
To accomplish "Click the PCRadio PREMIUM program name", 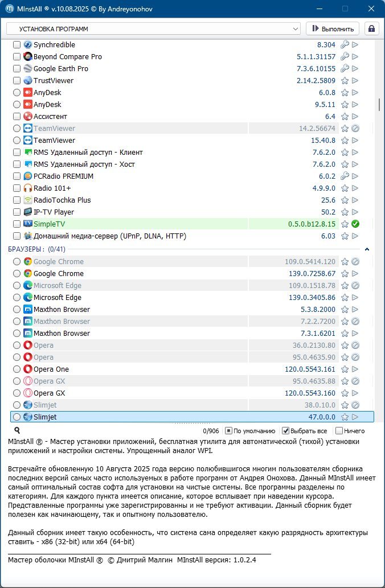I will click(x=63, y=176).
